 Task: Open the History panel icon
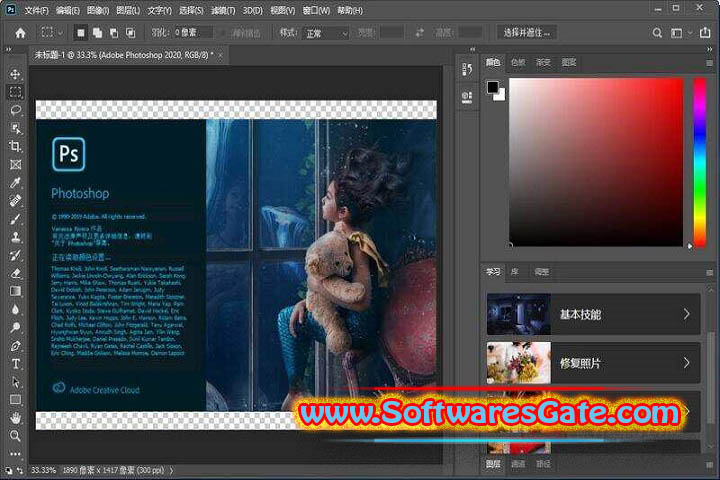pos(467,69)
